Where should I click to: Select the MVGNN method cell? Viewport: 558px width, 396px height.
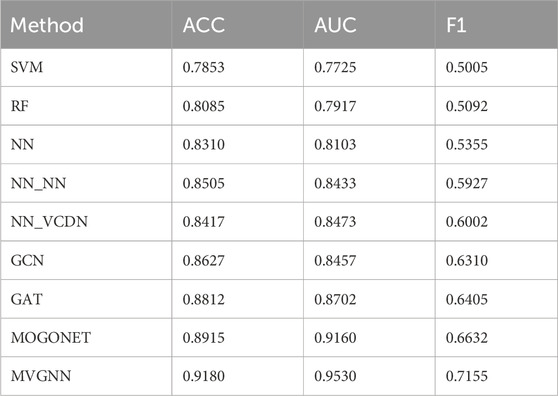point(41,376)
